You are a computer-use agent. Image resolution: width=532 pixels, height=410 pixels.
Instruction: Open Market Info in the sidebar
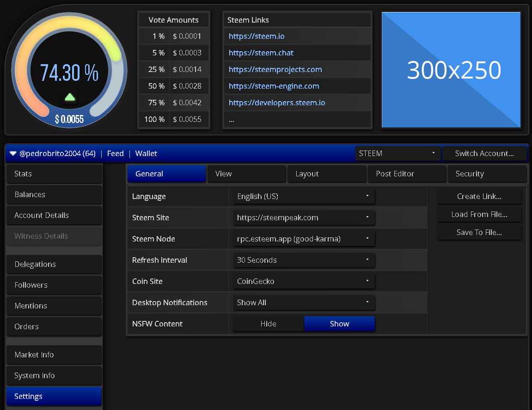[54, 355]
